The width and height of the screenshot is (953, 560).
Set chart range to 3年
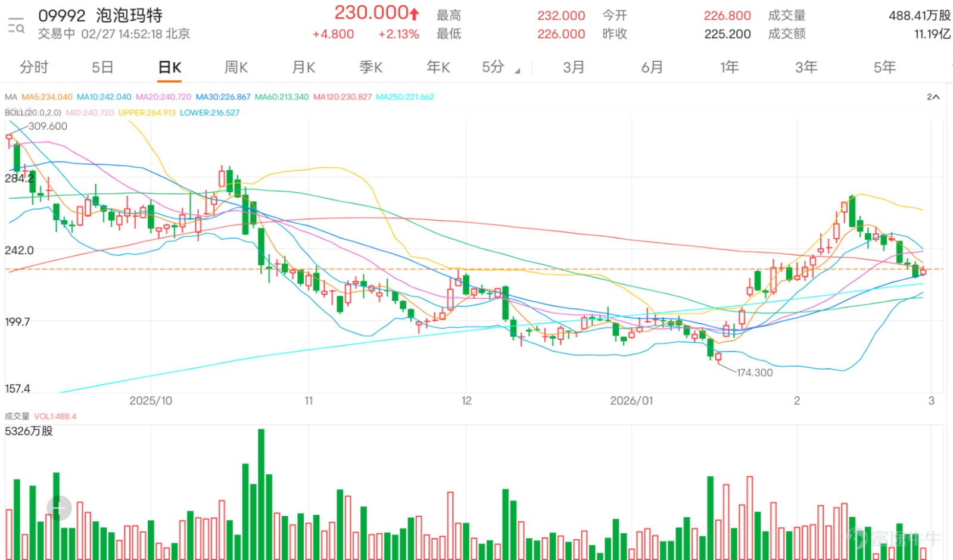click(x=806, y=67)
